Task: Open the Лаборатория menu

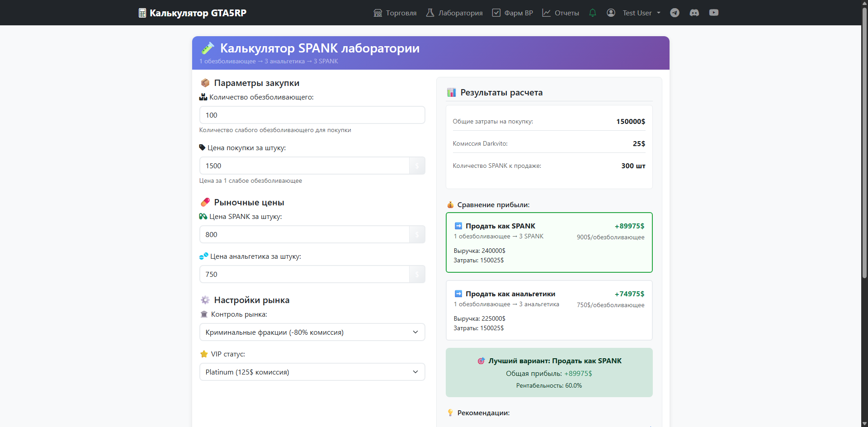Action: click(454, 13)
